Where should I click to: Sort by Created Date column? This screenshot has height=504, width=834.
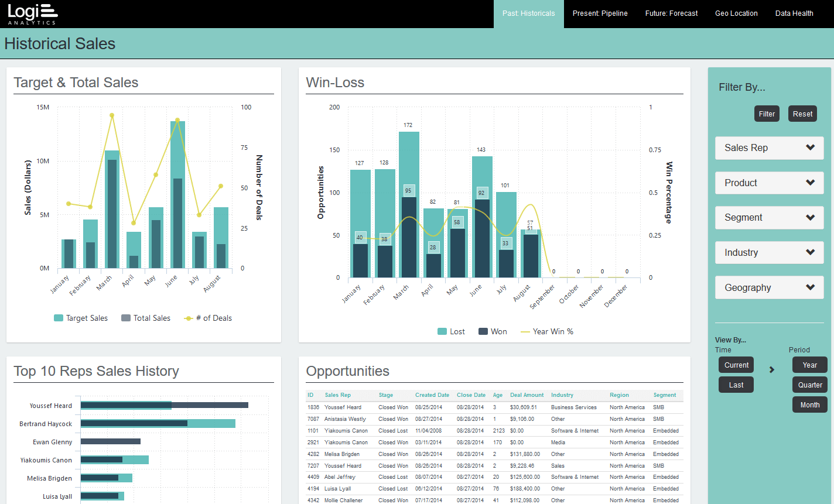432,395
